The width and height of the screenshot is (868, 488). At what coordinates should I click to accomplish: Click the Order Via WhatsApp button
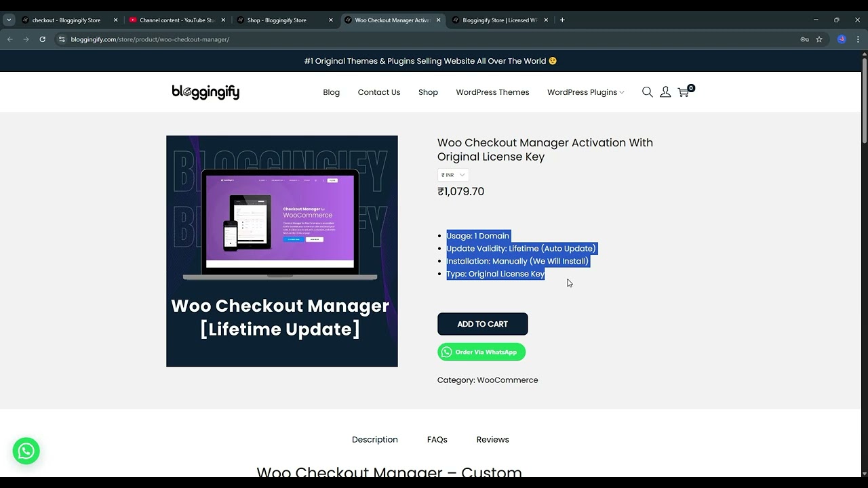[481, 352]
